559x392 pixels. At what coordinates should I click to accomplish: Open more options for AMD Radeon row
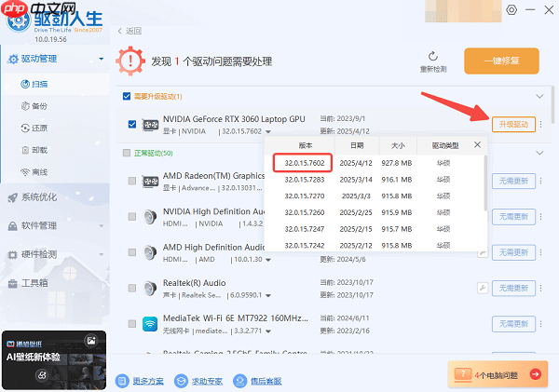coord(540,181)
